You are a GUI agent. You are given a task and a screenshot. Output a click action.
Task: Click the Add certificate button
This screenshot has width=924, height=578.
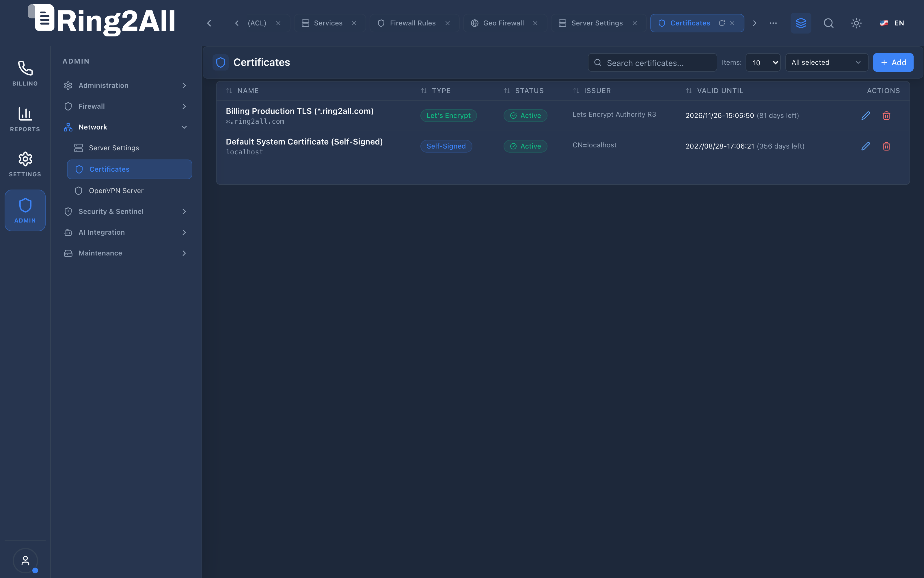pyautogui.click(x=893, y=62)
